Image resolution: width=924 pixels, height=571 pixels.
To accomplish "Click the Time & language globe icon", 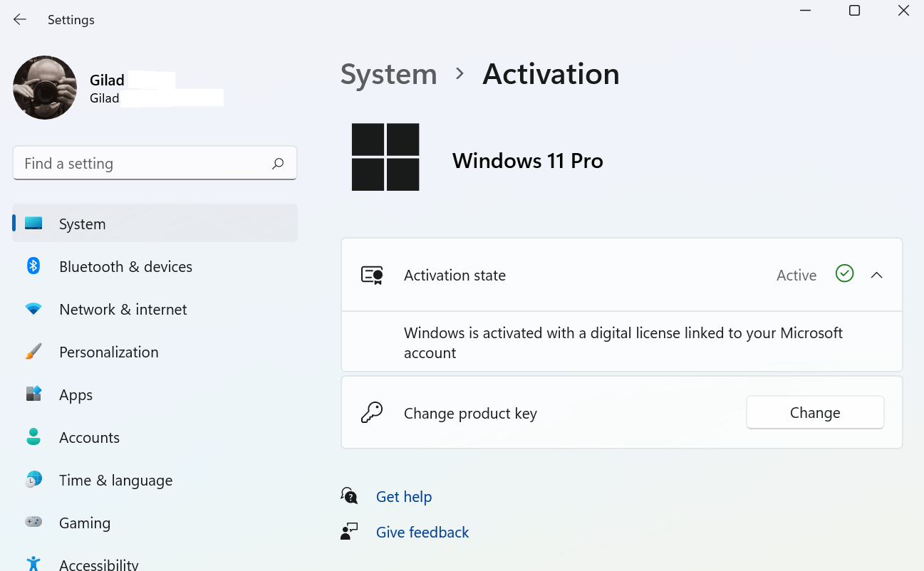I will [x=33, y=480].
